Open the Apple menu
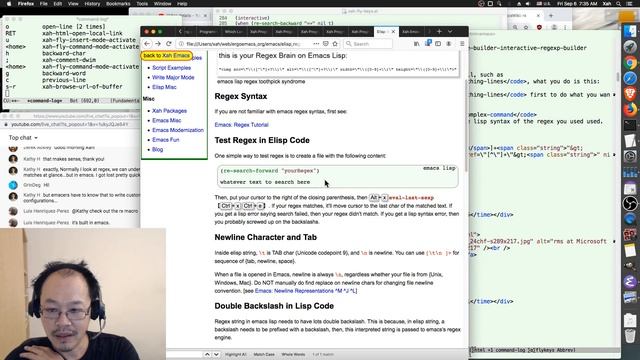 coord(9,4)
